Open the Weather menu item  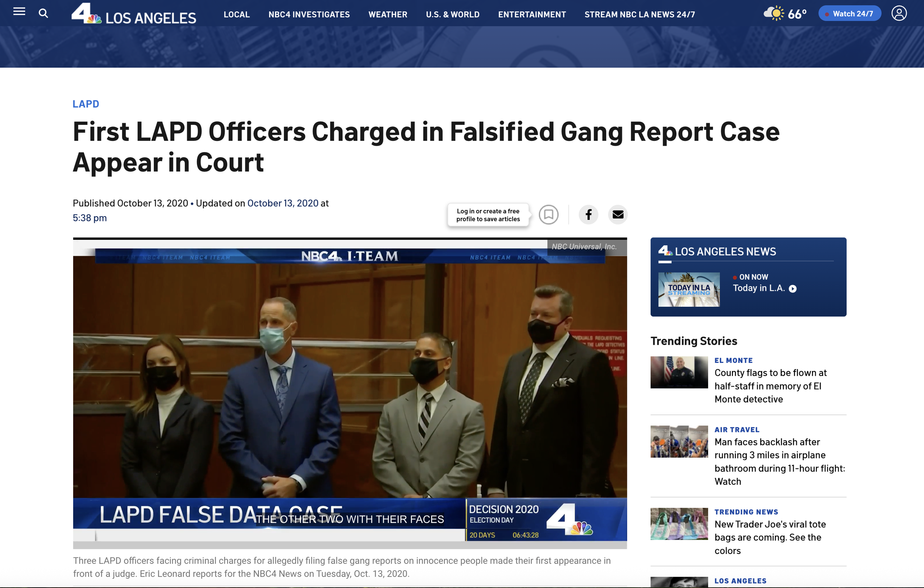pyautogui.click(x=388, y=14)
